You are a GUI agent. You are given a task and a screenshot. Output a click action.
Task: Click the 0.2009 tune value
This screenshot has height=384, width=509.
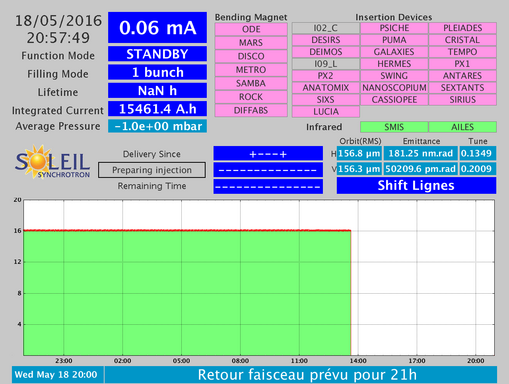coord(478,169)
